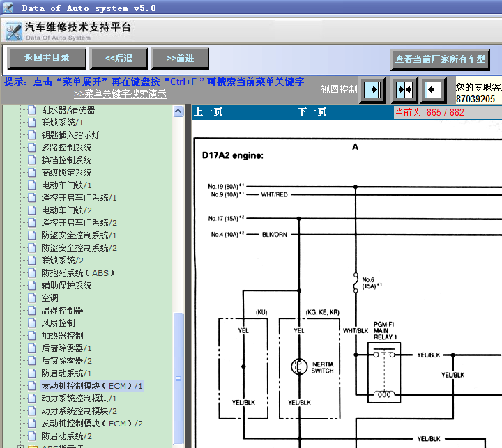Select 防盗安全控制系统/2 tree item
This screenshot has width=502, height=448.
pyautogui.click(x=79, y=248)
